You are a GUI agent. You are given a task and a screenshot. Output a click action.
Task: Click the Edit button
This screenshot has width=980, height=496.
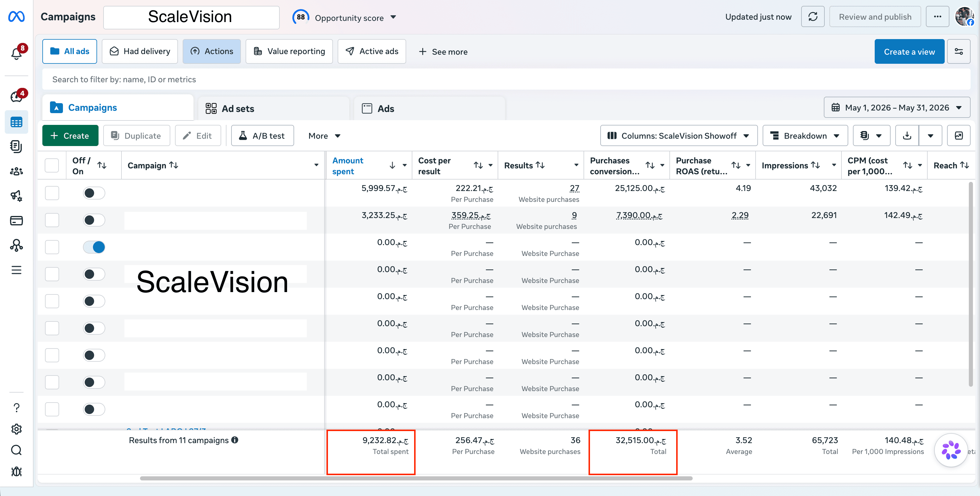(198, 136)
